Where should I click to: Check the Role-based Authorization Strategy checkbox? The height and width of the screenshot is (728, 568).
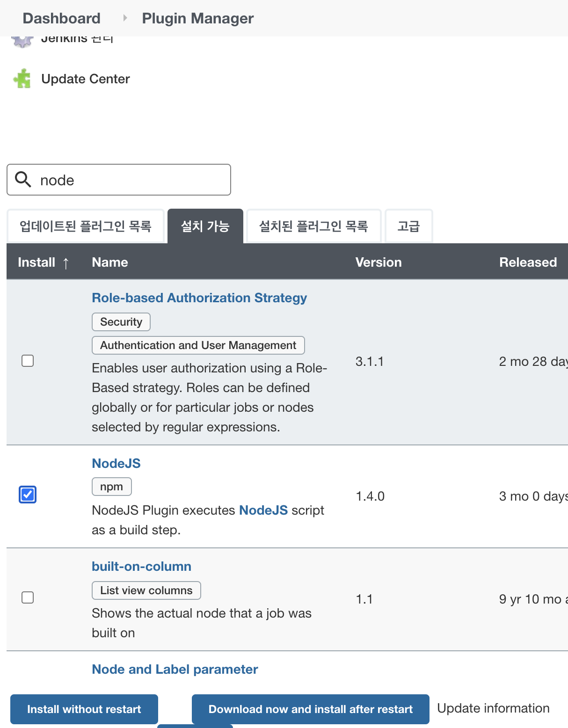[28, 361]
